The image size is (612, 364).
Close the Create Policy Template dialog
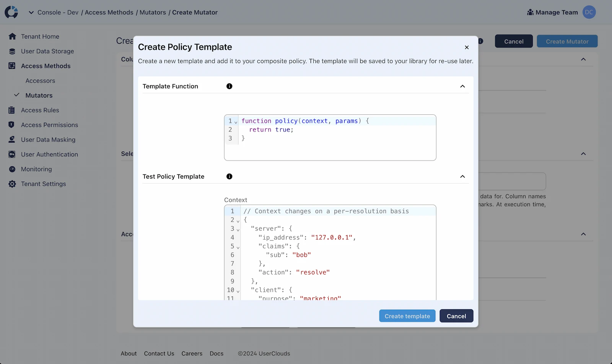467,47
